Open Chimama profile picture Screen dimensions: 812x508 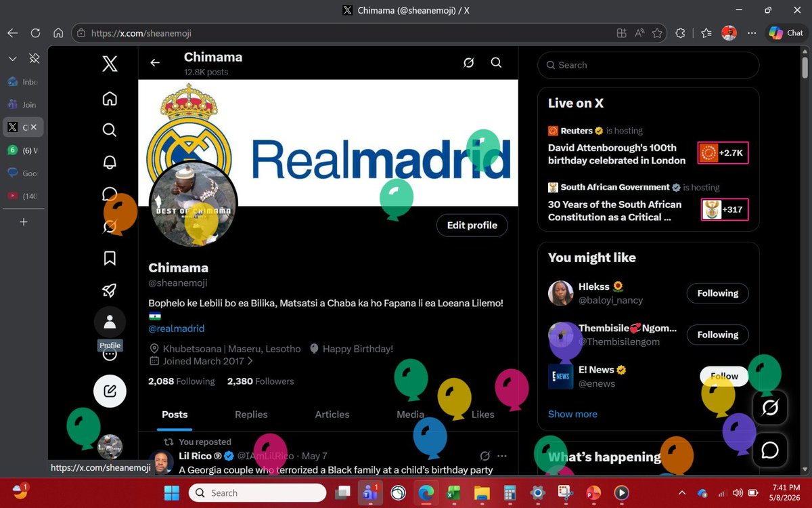(x=193, y=205)
